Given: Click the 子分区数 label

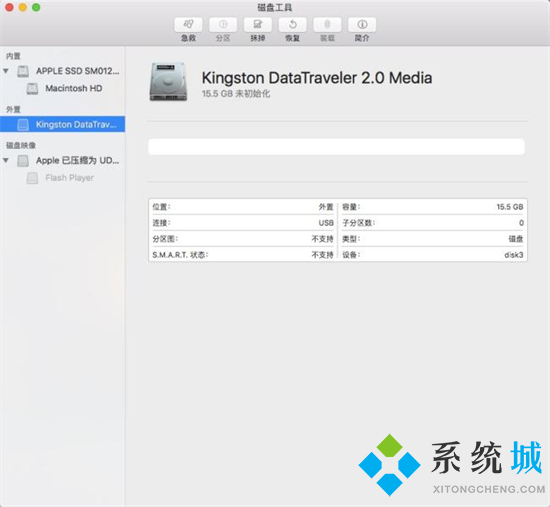Looking at the screenshot, I should (x=358, y=223).
